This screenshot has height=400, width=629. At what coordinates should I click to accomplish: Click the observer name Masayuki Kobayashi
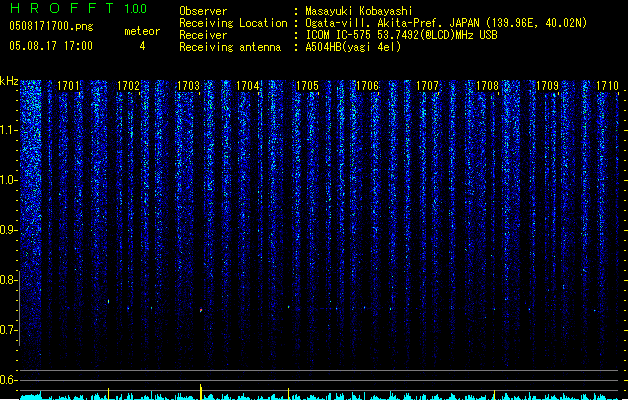click(x=359, y=11)
